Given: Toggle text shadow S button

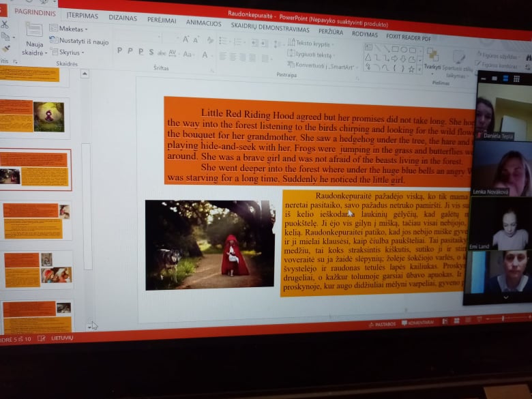Looking at the screenshot, I should pos(151,52).
